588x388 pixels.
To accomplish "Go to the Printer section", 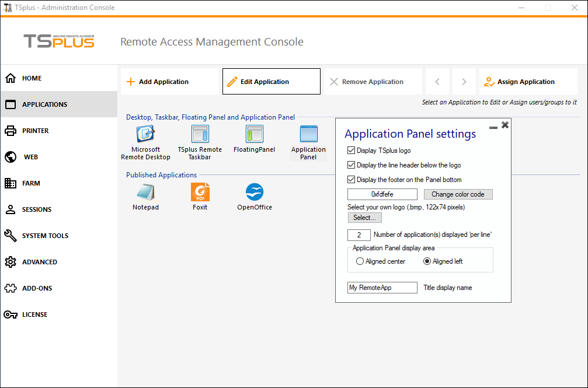I will [35, 131].
